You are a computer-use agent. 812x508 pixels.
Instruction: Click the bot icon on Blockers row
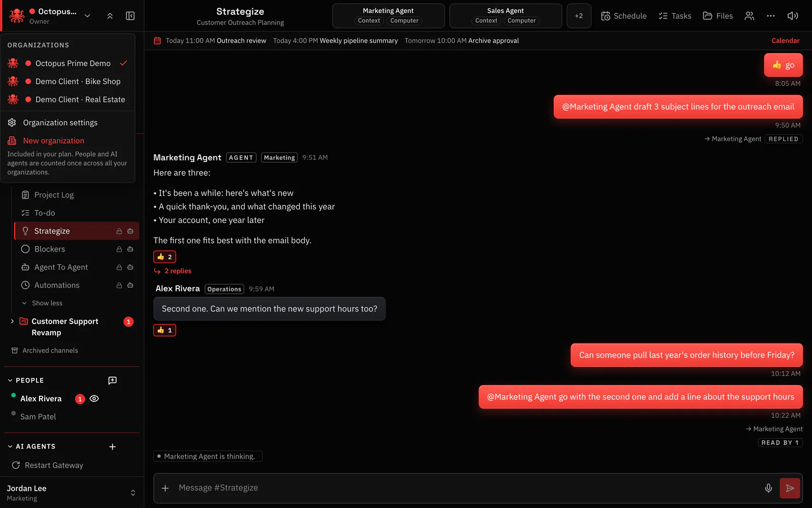coord(130,249)
